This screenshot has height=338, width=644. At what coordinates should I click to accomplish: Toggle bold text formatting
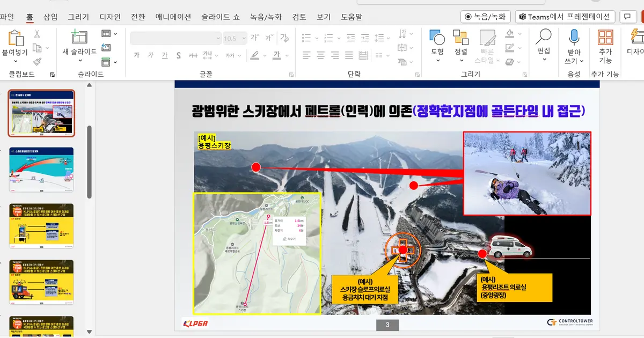pos(137,56)
